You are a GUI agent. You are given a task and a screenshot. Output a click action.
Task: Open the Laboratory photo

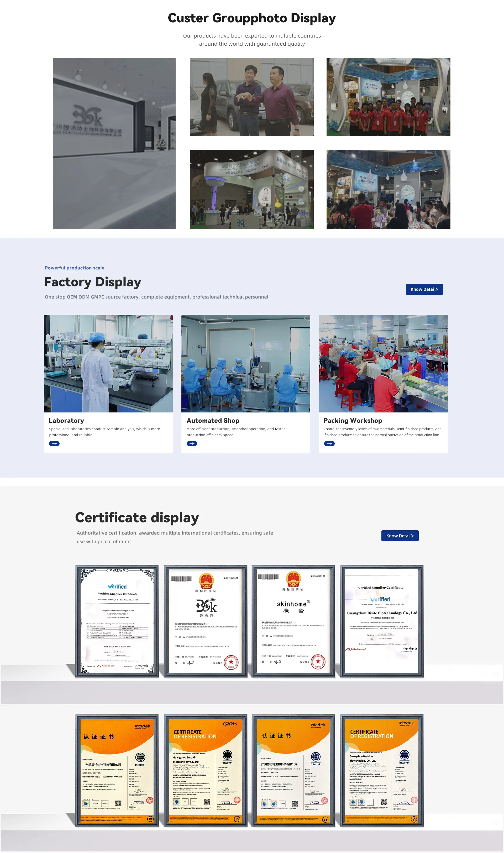coord(108,363)
